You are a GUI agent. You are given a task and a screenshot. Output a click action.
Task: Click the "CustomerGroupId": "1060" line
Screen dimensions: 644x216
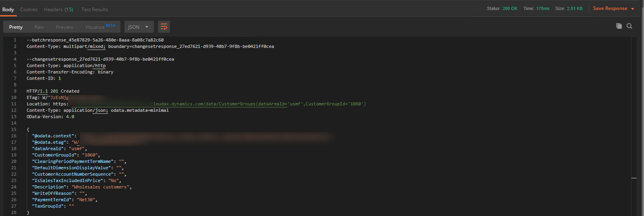pos(66,155)
